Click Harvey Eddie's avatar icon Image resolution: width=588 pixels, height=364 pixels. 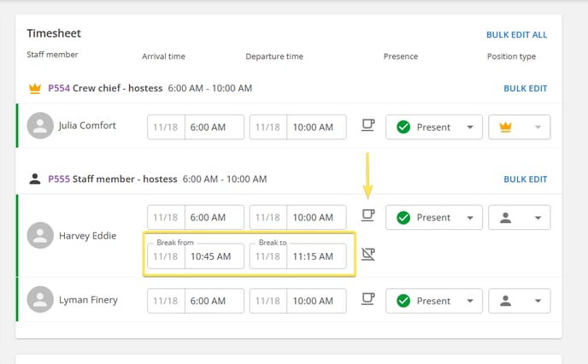pyautogui.click(x=40, y=236)
